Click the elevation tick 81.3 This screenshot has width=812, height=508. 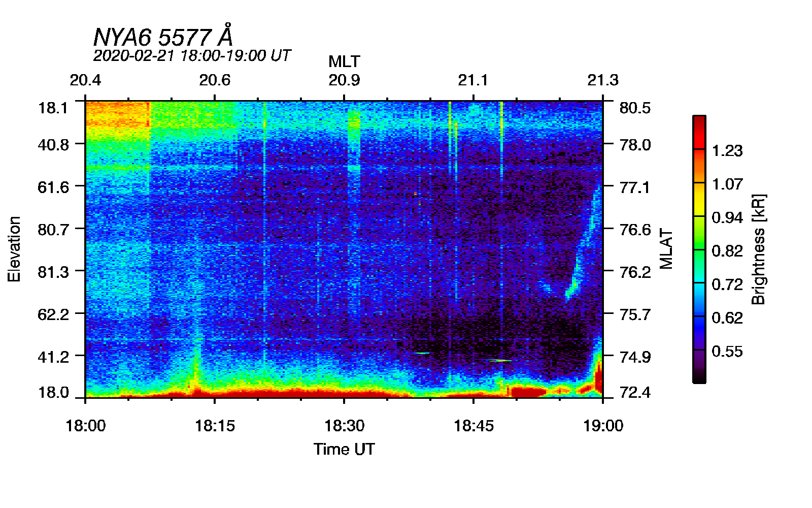tap(53, 272)
